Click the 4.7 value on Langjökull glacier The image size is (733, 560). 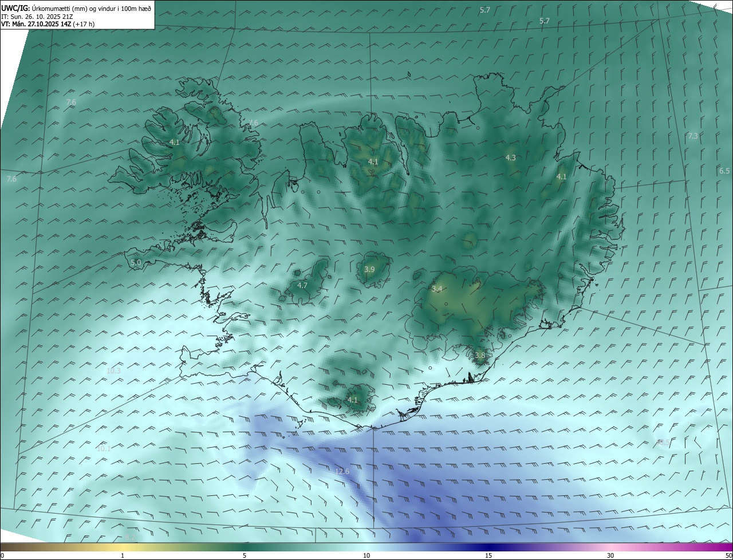(x=302, y=285)
